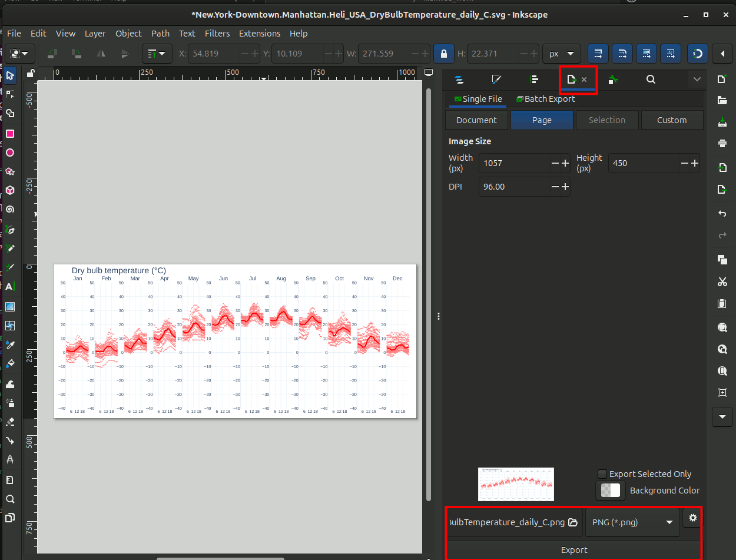The height and width of the screenshot is (560, 736).
Task: Toggle the width/height lock ratio button
Action: 443,54
